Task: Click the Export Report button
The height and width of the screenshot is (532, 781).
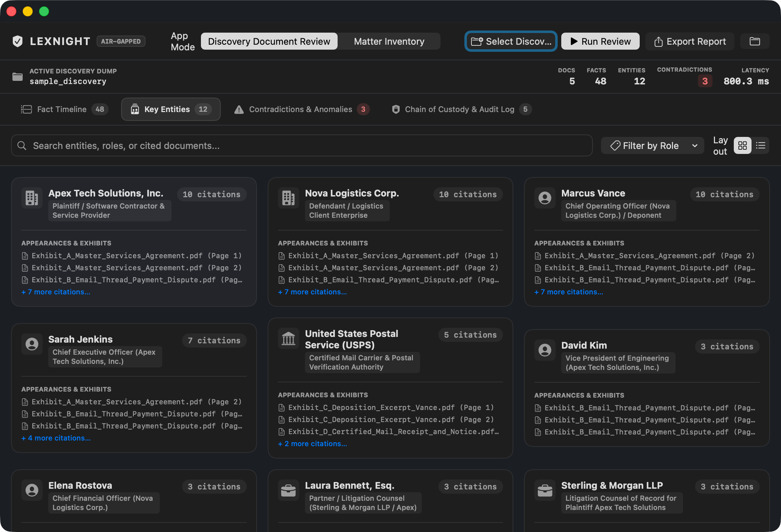Action: click(690, 41)
